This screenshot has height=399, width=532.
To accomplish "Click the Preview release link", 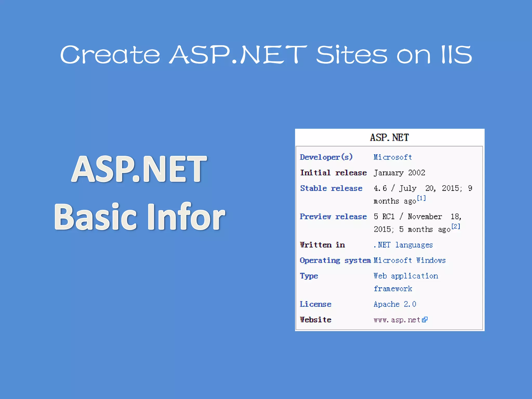I will pos(333,216).
